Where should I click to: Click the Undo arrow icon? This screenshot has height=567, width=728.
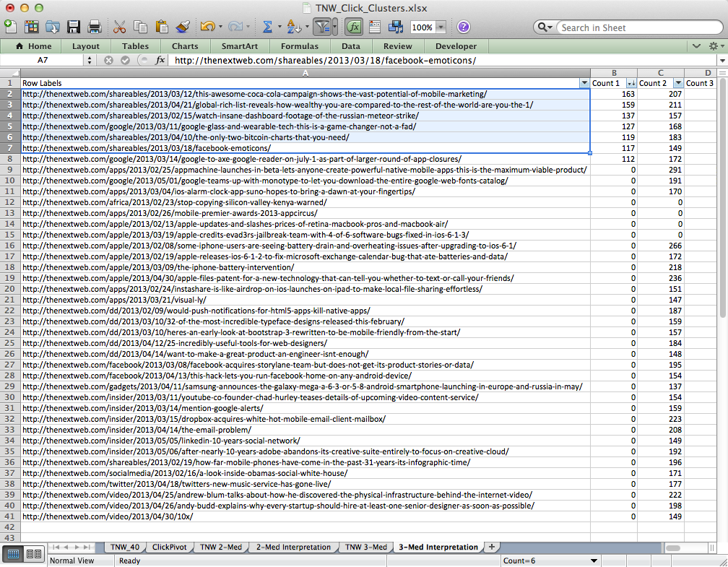click(207, 27)
